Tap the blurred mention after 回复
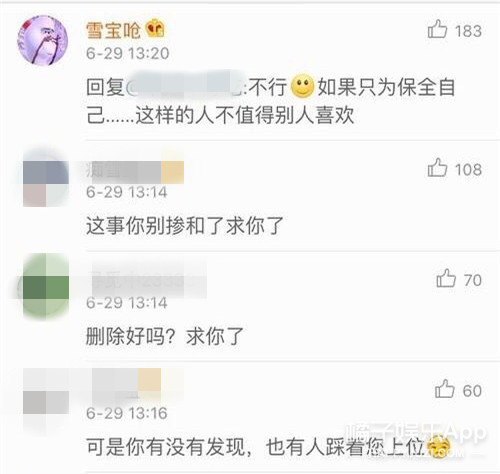Image resolution: width=500 pixels, height=474 pixels. [184, 86]
